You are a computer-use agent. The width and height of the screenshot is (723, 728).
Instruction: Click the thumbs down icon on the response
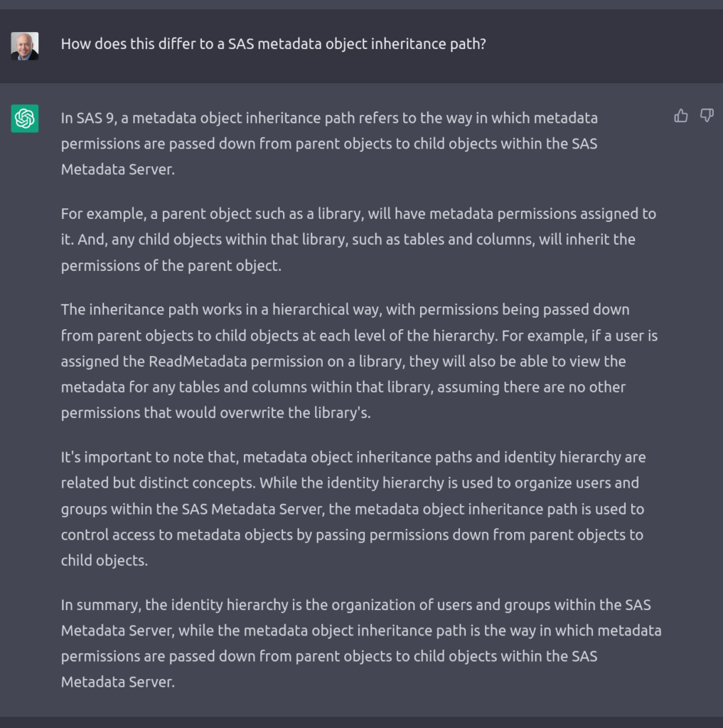(707, 116)
